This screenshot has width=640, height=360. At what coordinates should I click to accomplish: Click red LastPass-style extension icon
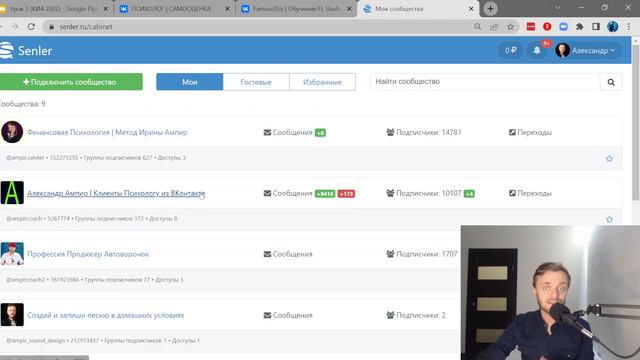click(531, 27)
